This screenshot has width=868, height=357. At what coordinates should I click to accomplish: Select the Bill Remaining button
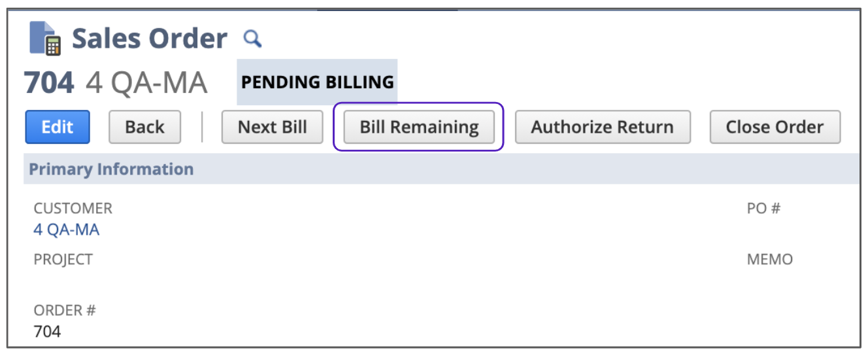tap(419, 127)
